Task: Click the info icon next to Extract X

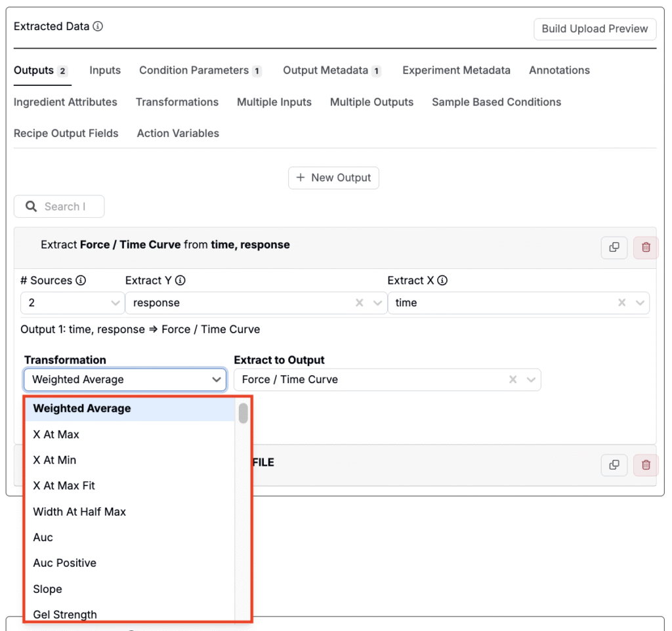Action: 442,281
